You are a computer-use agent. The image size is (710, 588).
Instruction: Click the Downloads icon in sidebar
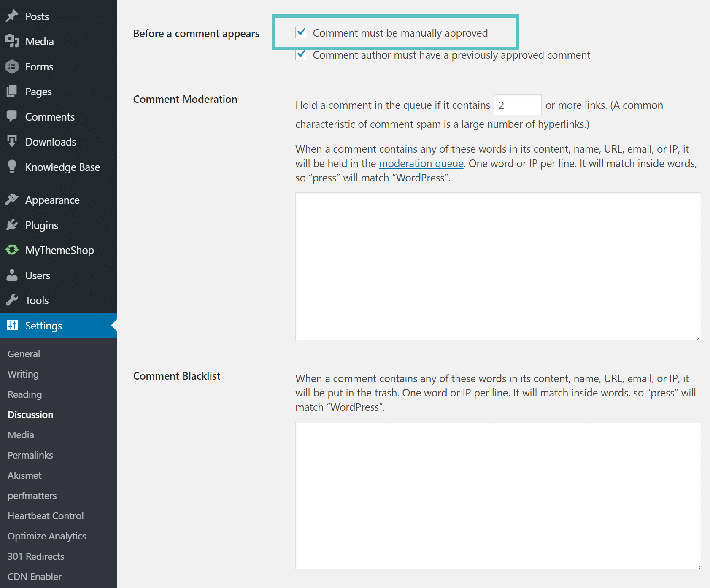12,141
